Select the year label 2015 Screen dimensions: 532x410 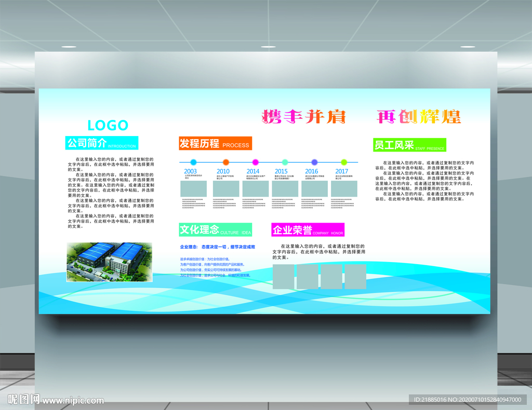coord(281,171)
